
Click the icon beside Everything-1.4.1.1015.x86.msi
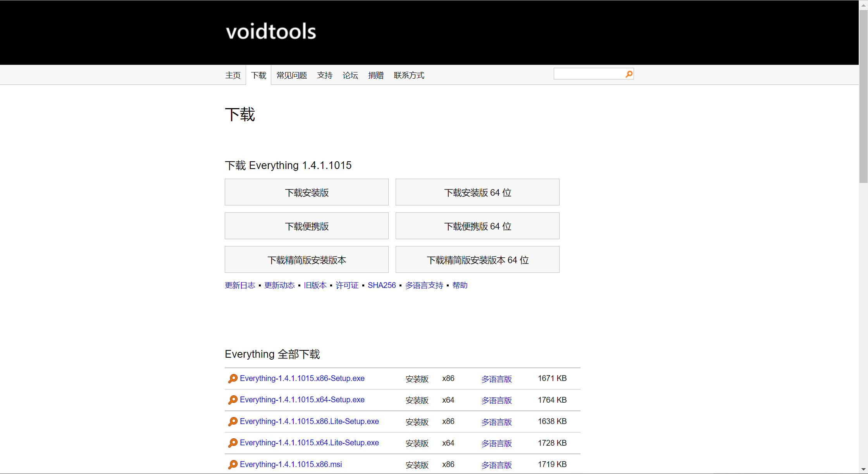(x=233, y=465)
